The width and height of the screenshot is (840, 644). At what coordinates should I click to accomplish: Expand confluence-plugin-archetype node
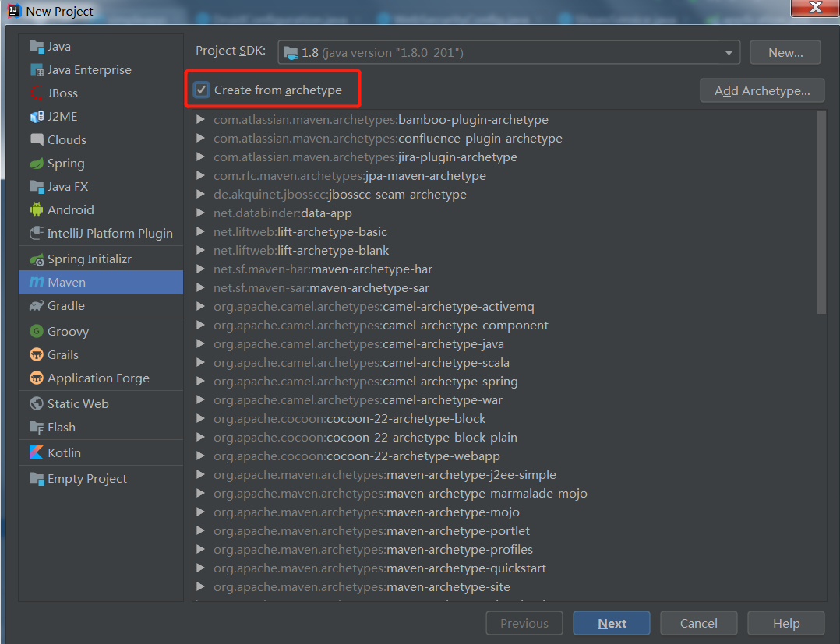200,138
